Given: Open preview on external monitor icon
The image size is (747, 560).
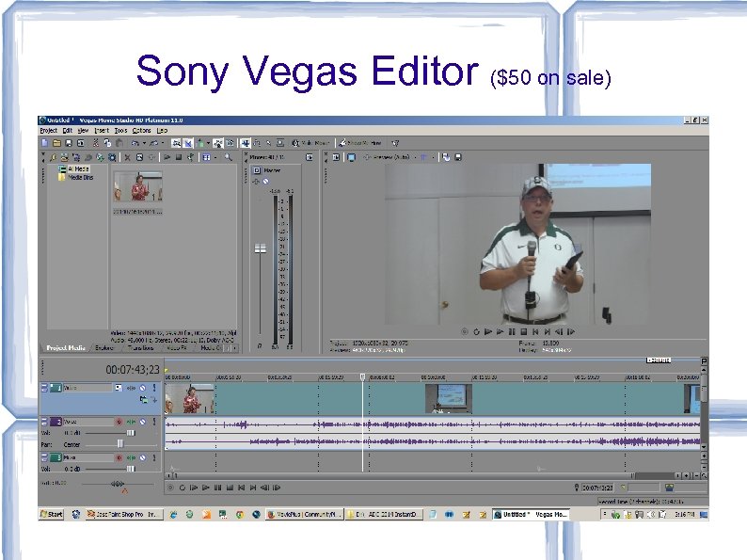Looking at the screenshot, I should 351,157.
